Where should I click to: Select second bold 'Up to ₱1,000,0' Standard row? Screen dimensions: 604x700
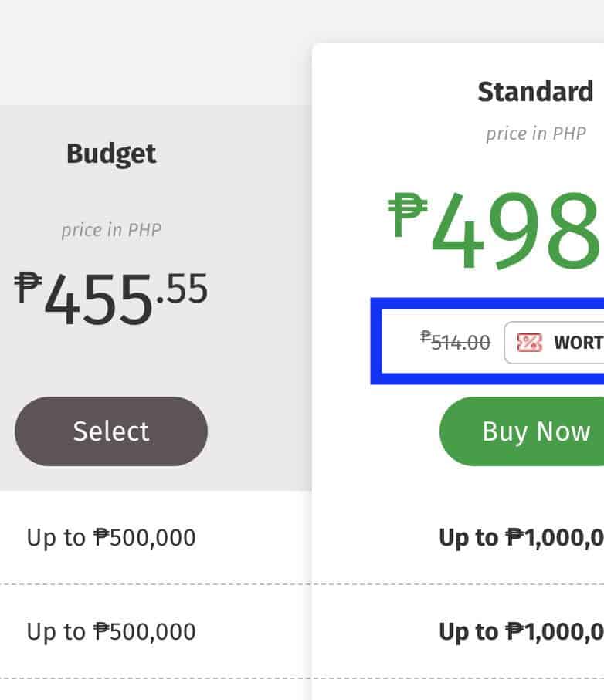(521, 631)
